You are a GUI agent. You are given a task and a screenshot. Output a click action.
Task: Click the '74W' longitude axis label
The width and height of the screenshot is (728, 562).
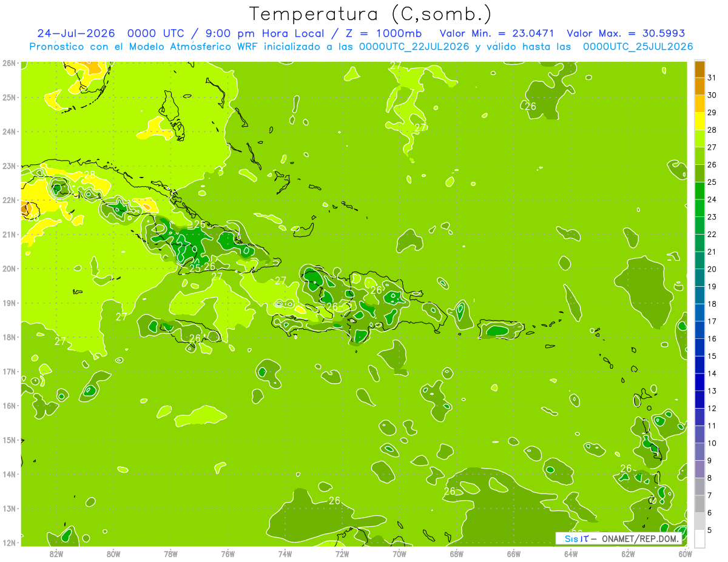285,554
